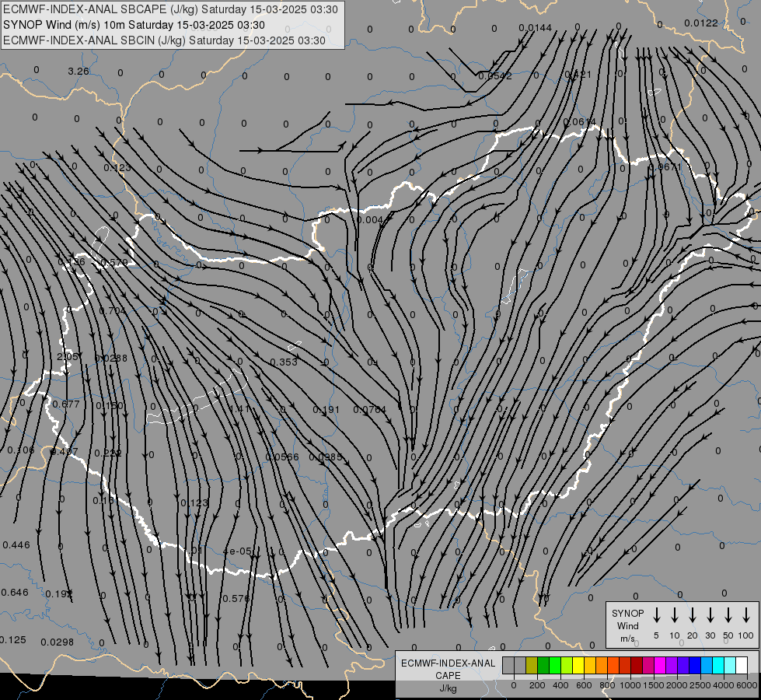Click the 0.191 value on the map
761x700 pixels.
326,410
